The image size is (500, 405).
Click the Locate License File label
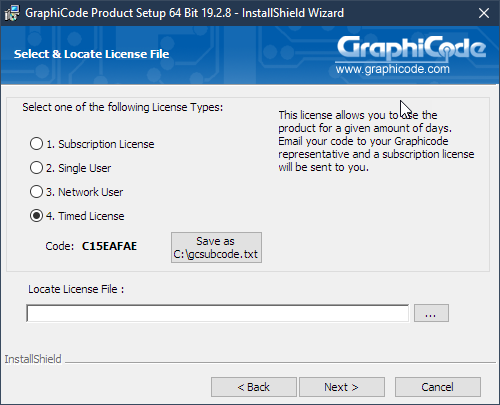pyautogui.click(x=76, y=289)
